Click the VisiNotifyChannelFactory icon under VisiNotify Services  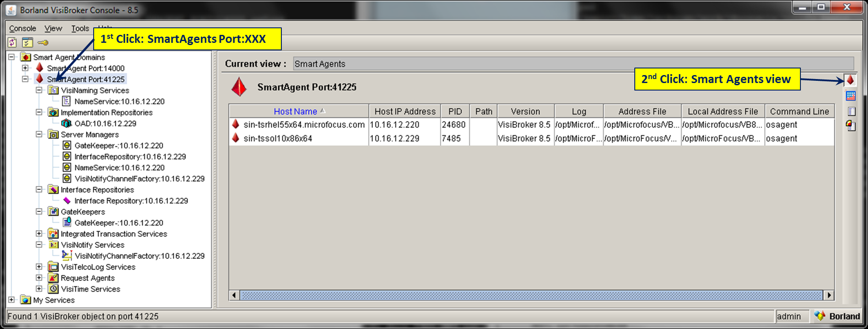coord(67,255)
